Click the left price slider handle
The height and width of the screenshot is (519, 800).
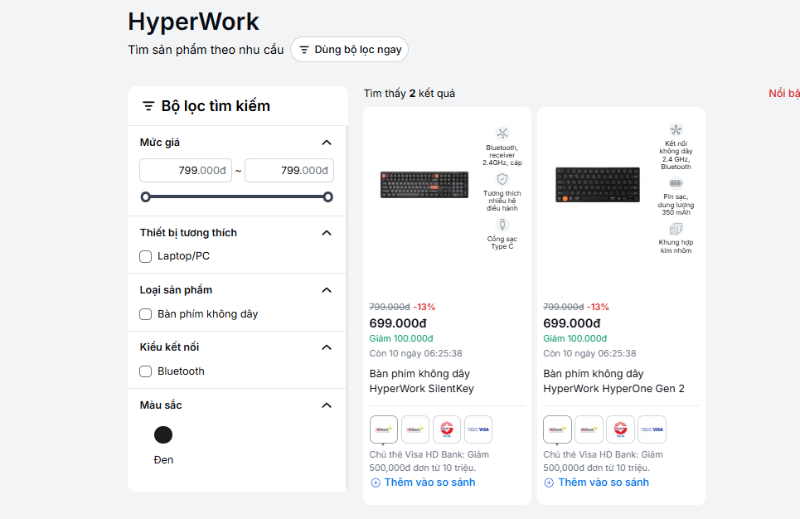pos(145,196)
